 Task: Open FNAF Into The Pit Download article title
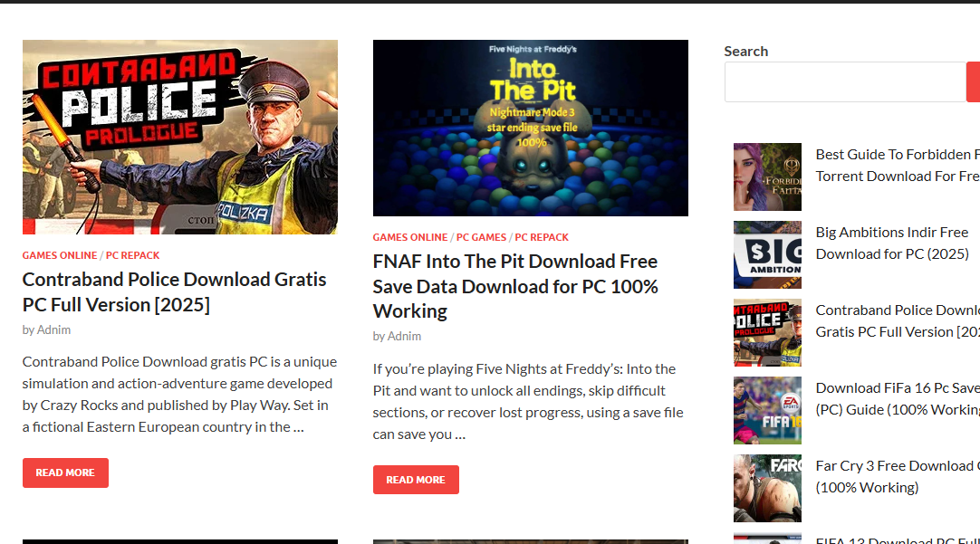click(x=515, y=286)
